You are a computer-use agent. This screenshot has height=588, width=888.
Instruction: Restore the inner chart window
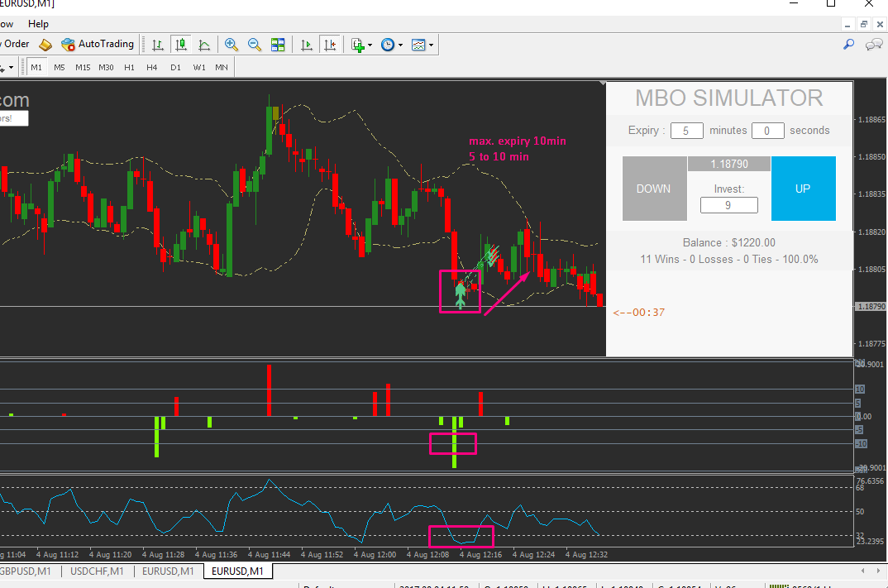click(x=864, y=24)
